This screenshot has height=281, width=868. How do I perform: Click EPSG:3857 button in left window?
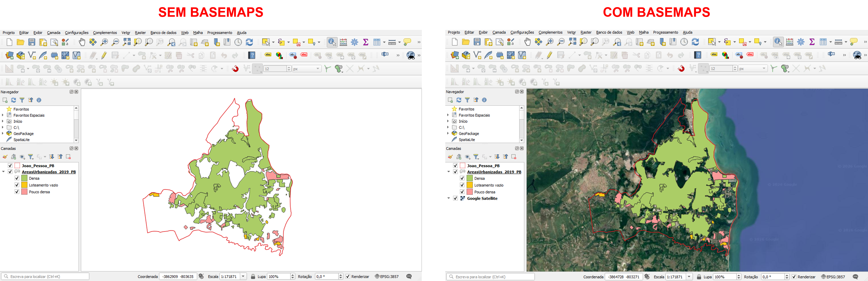point(386,276)
